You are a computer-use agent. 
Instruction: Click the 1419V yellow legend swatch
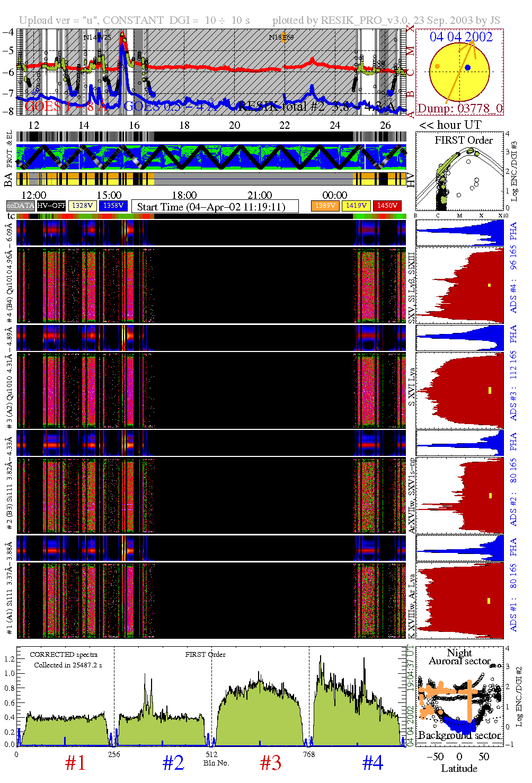click(356, 206)
